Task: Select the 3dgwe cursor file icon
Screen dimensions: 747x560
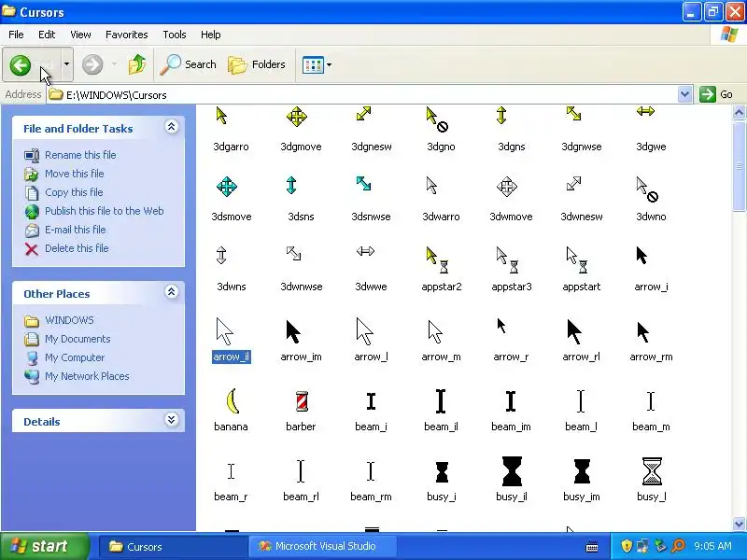Action: pyautogui.click(x=645, y=111)
